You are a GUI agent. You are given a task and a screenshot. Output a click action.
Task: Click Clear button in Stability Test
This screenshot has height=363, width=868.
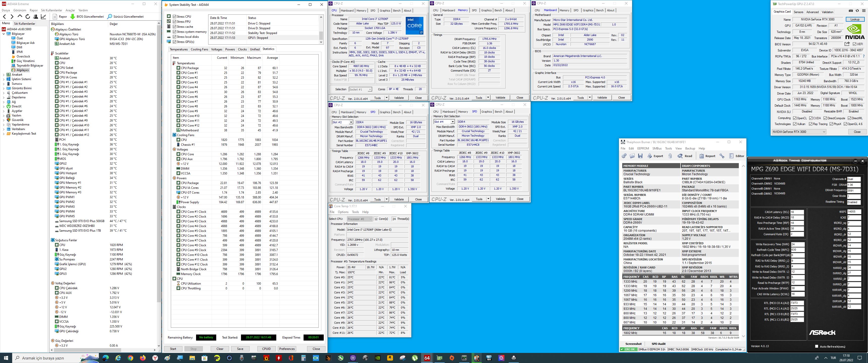click(x=220, y=349)
